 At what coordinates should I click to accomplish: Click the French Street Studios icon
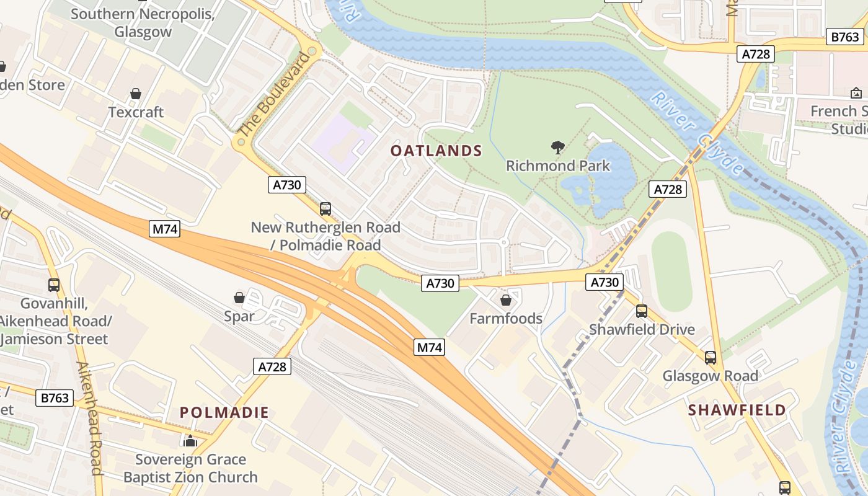click(x=856, y=94)
